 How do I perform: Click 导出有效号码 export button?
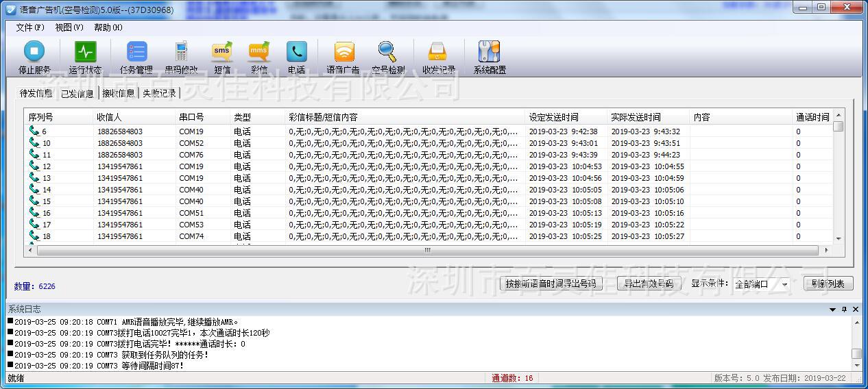(648, 284)
